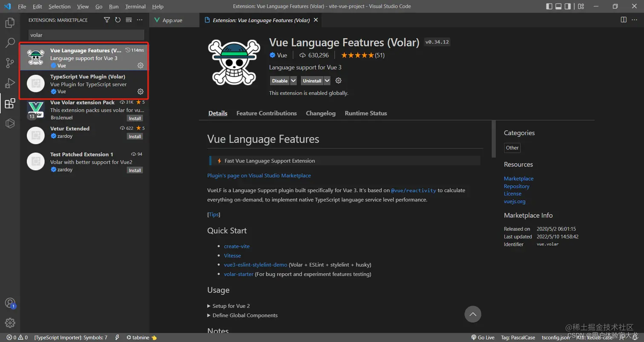Open the Manage gear in activity bar
Image resolution: width=644 pixels, height=342 pixels.
click(x=10, y=323)
